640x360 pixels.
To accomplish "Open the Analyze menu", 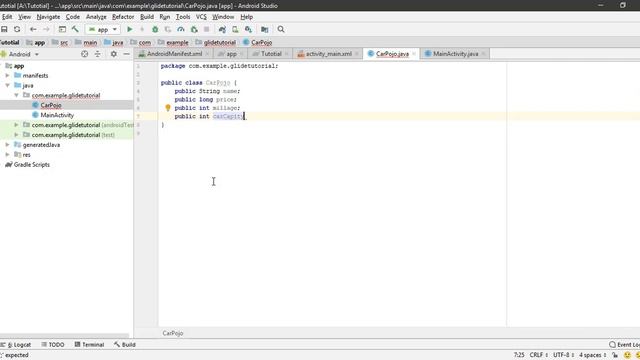I will click(96, 17).
